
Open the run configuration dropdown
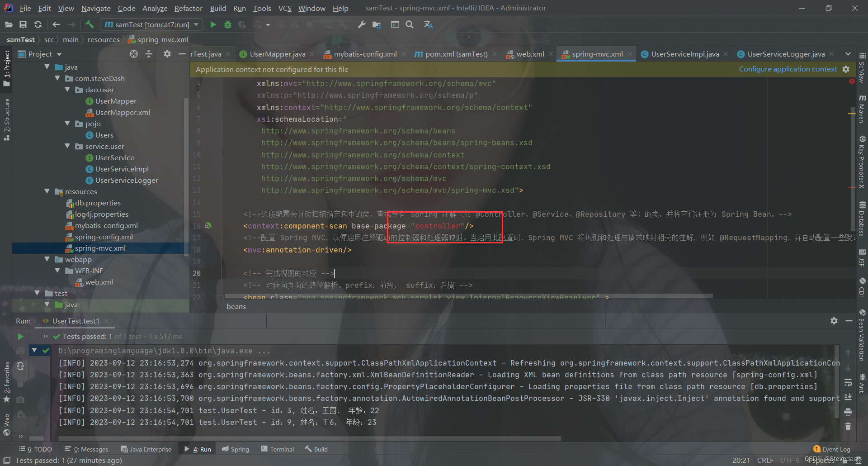(196, 24)
